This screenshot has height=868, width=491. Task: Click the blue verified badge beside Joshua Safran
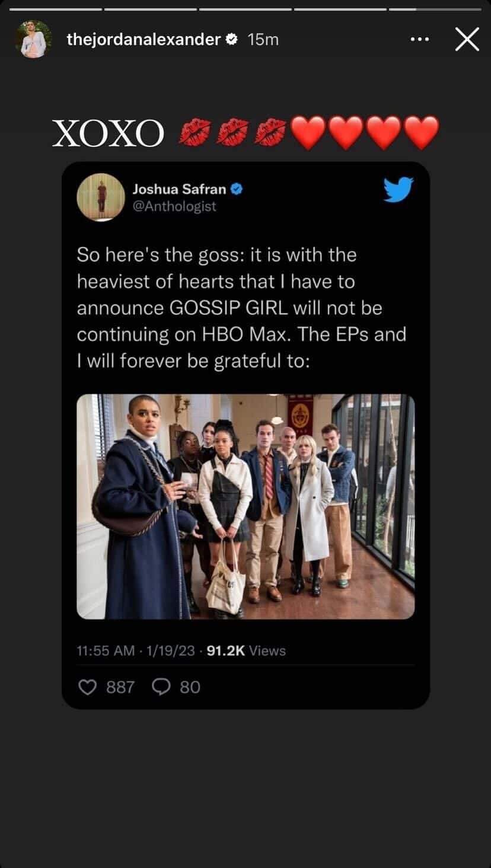coord(237,189)
